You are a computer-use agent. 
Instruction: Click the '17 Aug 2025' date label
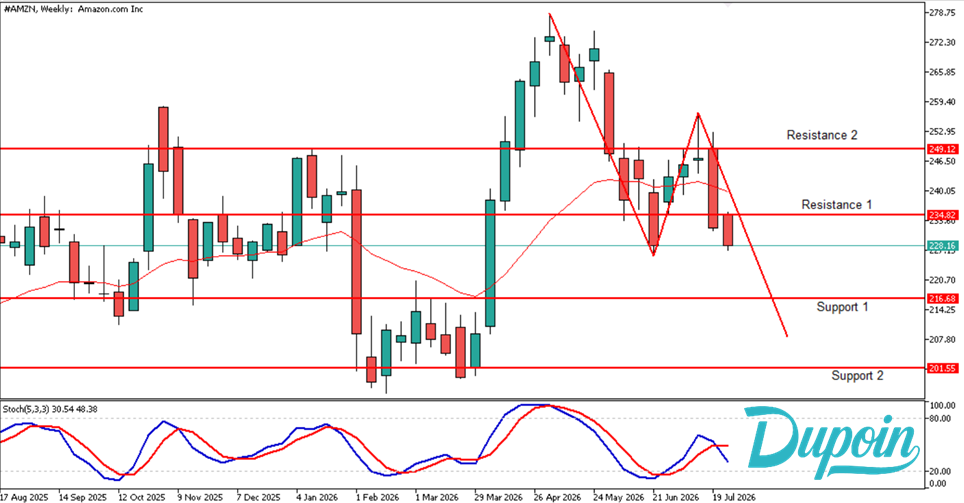[x=24, y=497]
